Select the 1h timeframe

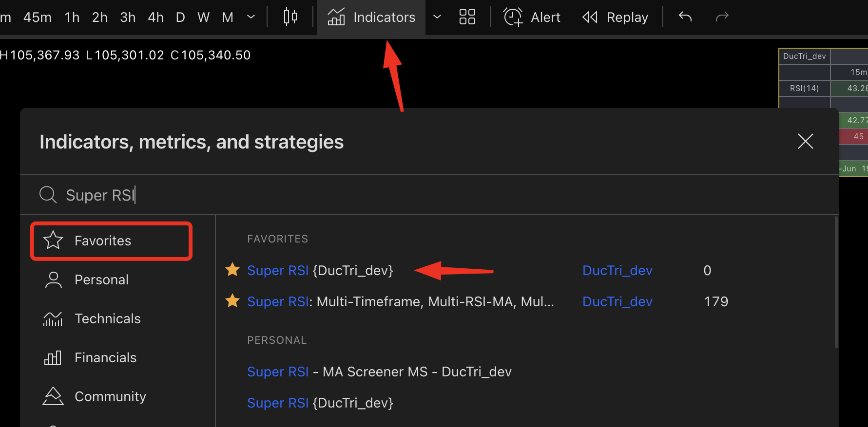[72, 18]
